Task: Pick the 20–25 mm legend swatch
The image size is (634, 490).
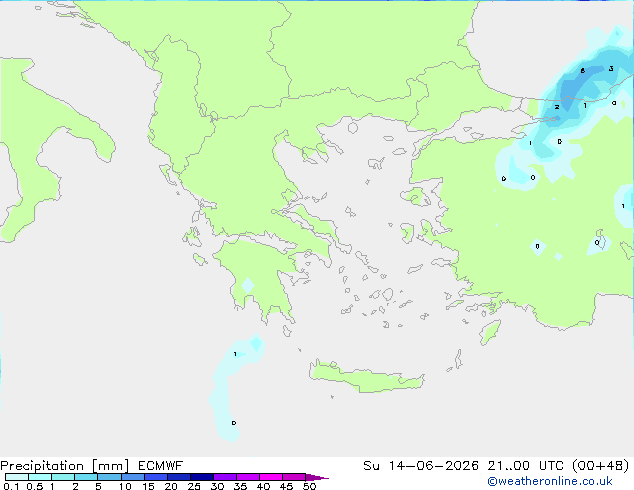Action: click(179, 477)
